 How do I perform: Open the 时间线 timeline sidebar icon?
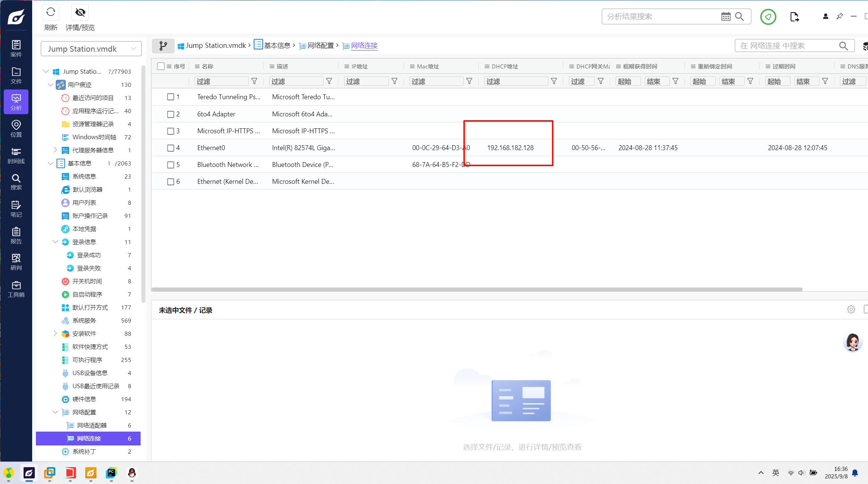16,155
